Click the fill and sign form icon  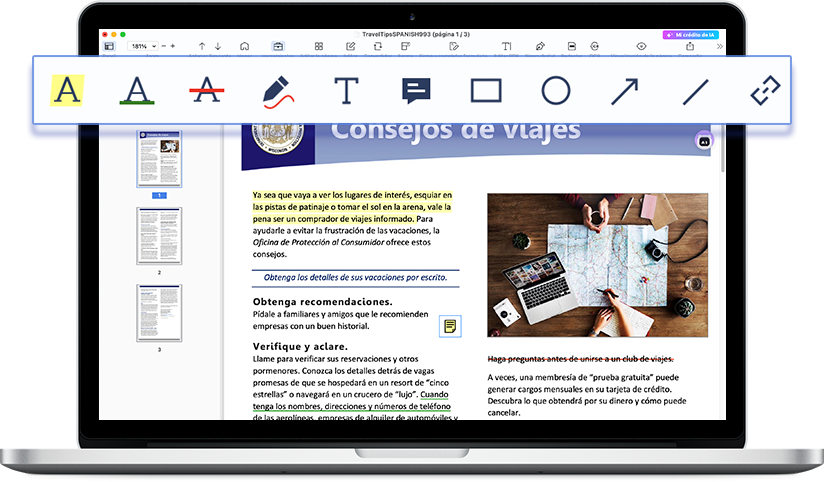[x=454, y=46]
